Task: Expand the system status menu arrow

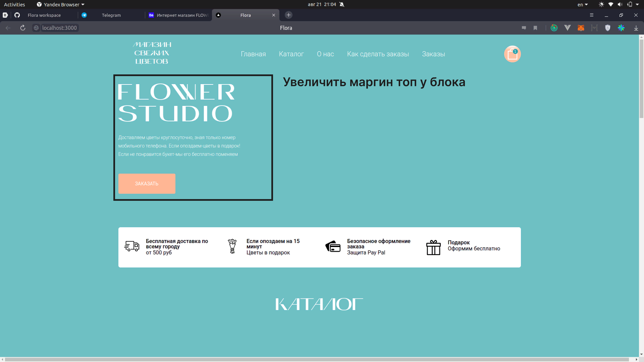Action: coord(637,4)
